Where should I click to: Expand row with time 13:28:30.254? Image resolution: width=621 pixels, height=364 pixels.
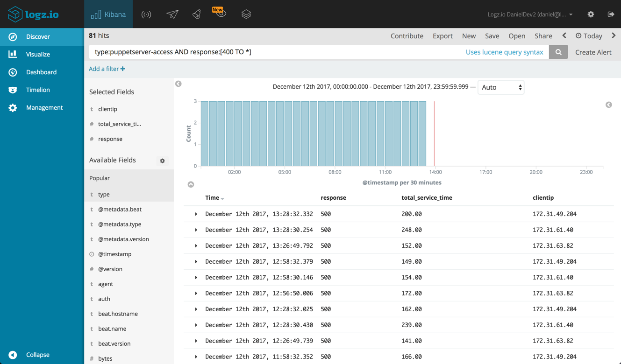click(x=196, y=230)
